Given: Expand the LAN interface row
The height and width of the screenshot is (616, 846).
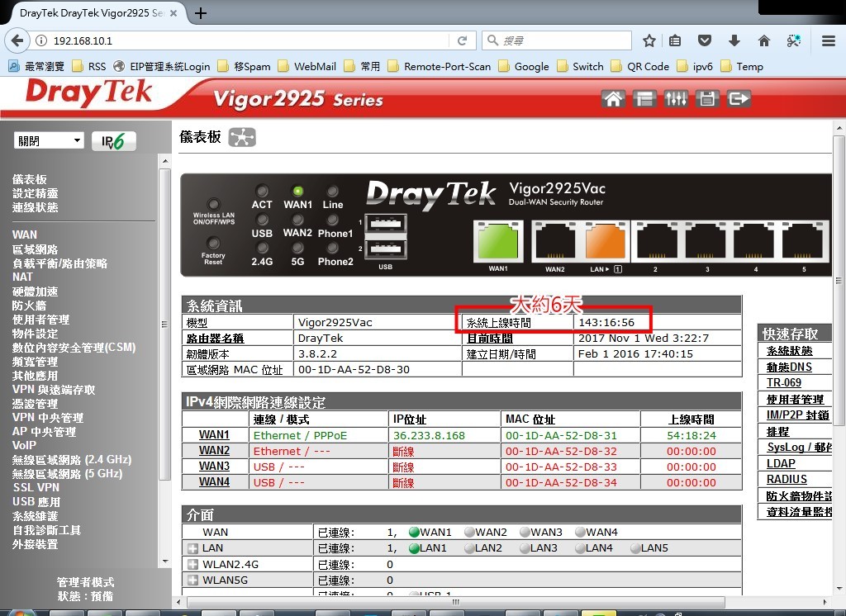Looking at the screenshot, I should pos(192,548).
